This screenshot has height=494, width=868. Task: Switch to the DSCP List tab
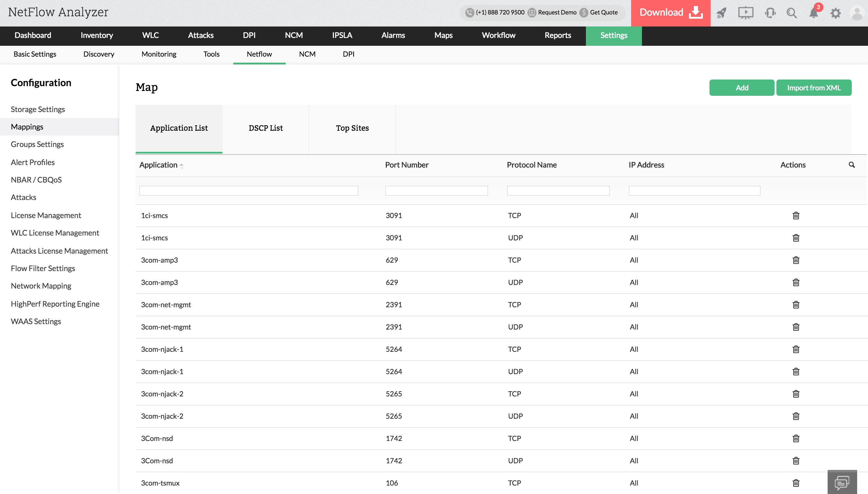click(266, 128)
